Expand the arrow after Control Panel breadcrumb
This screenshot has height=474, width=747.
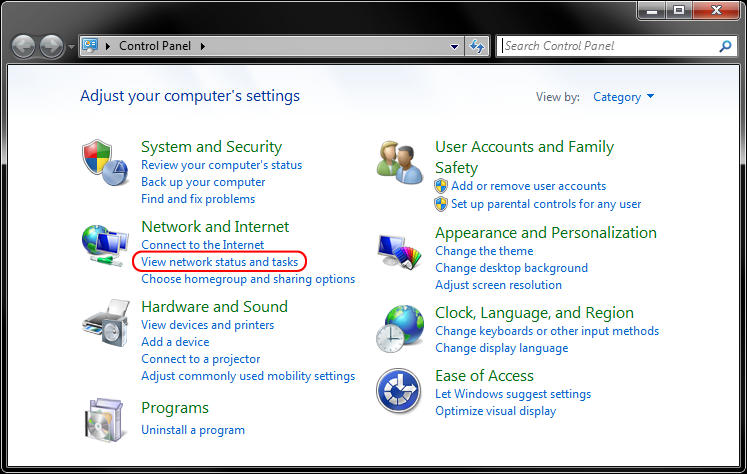click(202, 46)
